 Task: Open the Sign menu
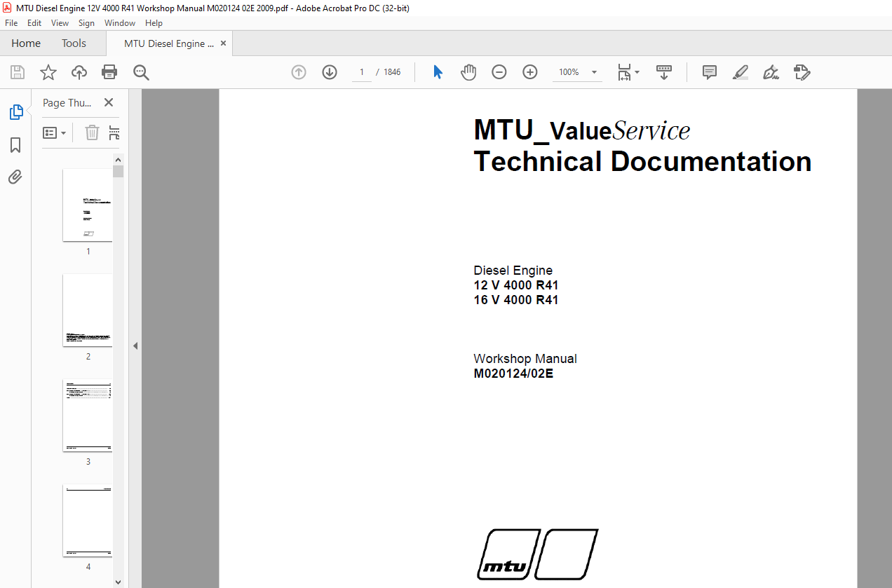point(87,23)
